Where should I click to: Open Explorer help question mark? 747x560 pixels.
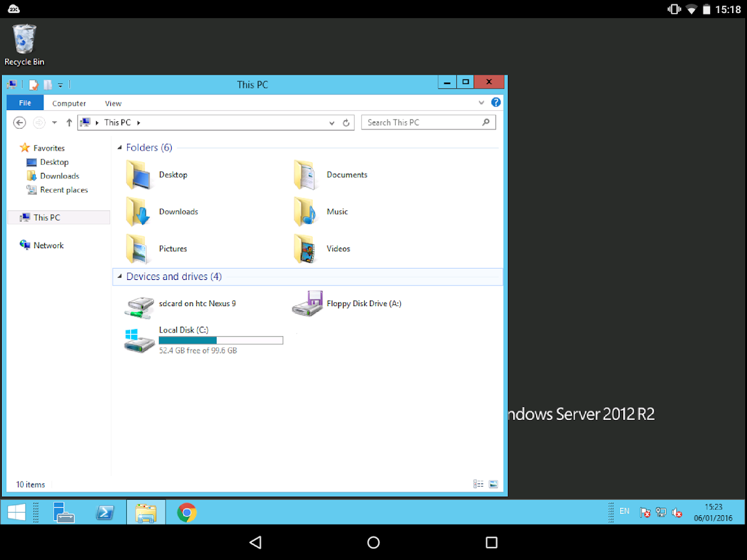coord(496,103)
